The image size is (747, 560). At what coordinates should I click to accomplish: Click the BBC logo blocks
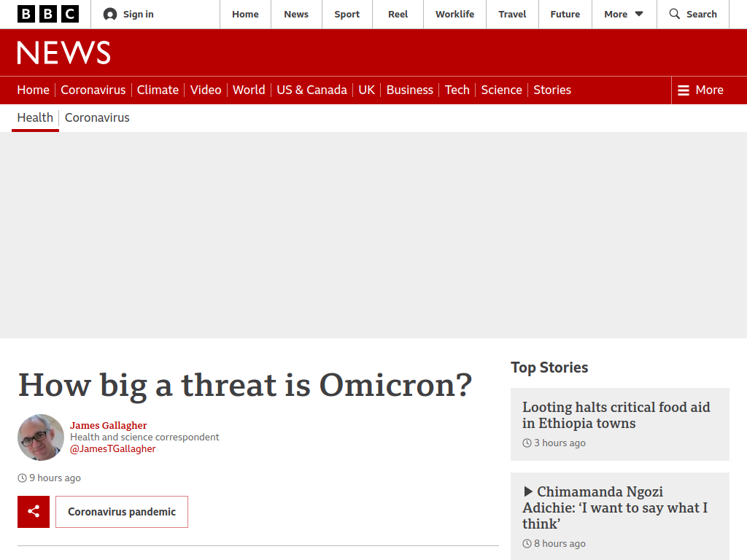coord(48,15)
